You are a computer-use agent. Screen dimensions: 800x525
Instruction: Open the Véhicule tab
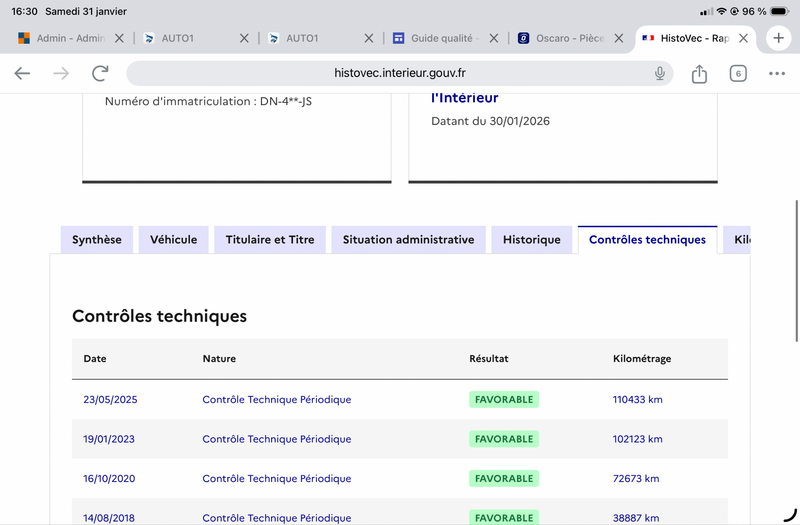[174, 240]
